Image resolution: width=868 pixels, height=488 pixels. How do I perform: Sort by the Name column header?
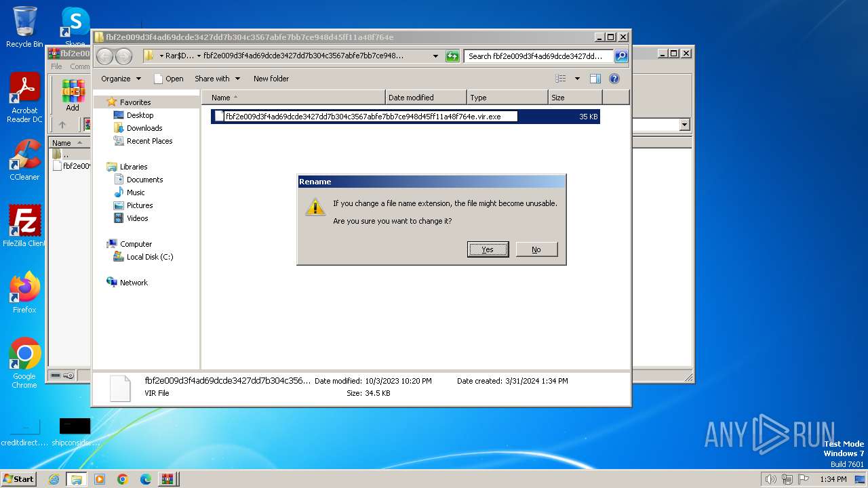pos(293,98)
